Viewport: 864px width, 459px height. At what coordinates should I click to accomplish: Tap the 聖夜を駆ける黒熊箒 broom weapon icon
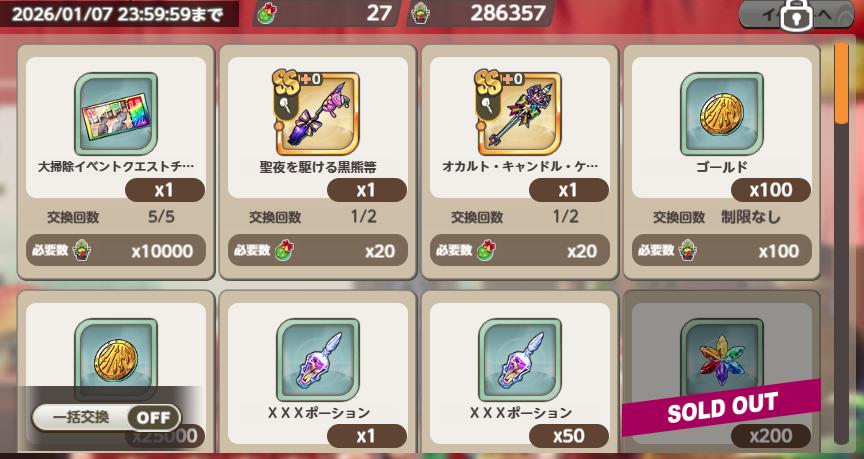(317, 114)
